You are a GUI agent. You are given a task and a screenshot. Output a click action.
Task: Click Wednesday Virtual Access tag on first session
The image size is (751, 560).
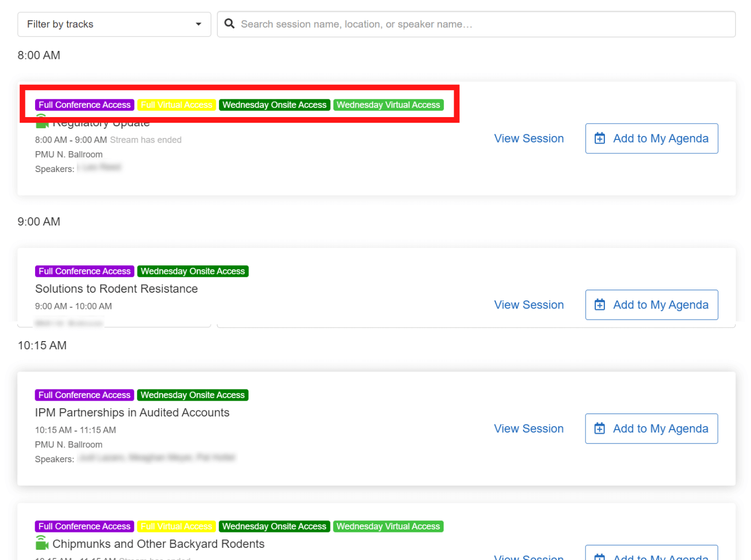[x=388, y=105]
